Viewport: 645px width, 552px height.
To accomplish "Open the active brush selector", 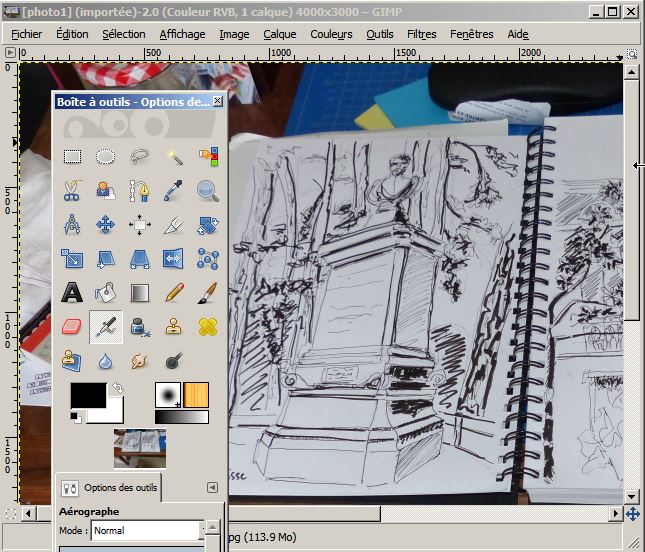I will (168, 395).
